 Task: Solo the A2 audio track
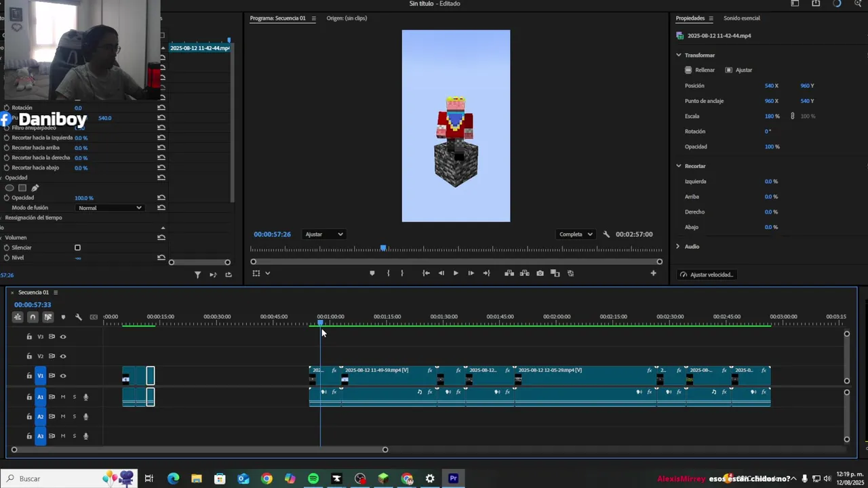tap(74, 417)
